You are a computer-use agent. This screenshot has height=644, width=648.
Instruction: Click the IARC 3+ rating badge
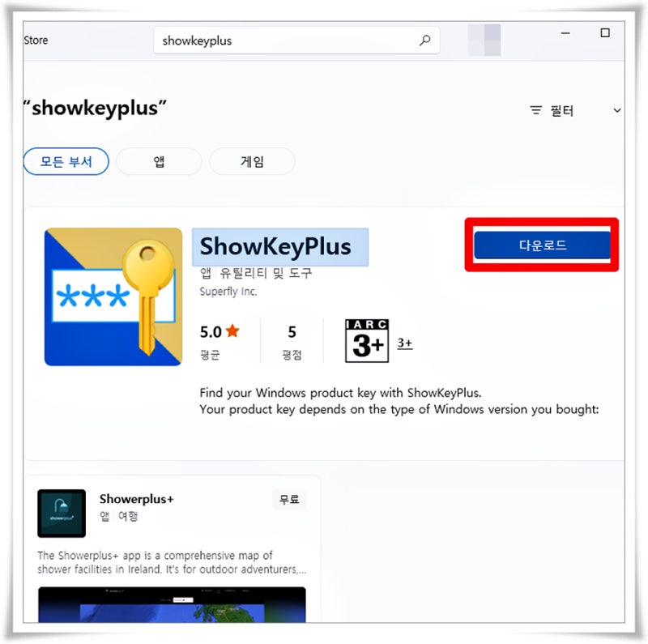(x=367, y=340)
